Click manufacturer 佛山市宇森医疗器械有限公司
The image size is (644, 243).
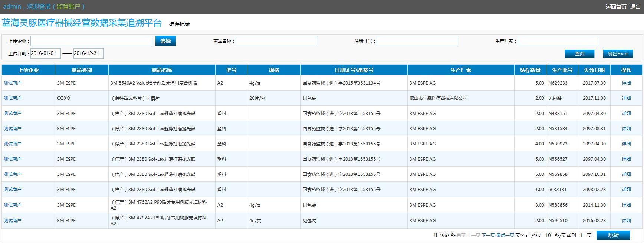(438, 98)
